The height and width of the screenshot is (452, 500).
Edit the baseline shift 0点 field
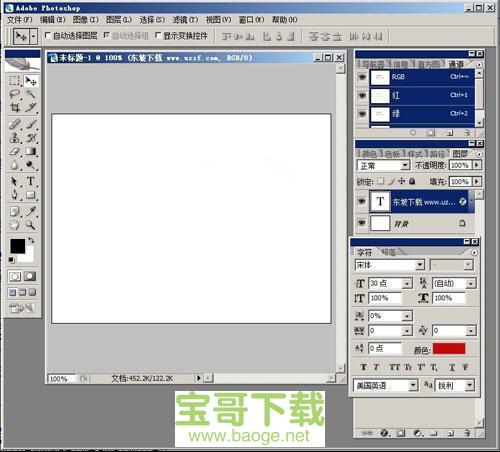coord(385,348)
